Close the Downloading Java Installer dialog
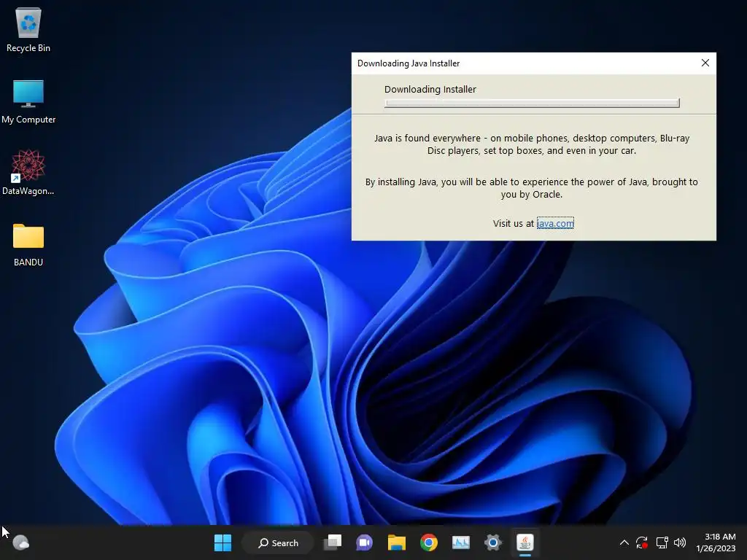Viewport: 747px width, 560px height. point(705,63)
